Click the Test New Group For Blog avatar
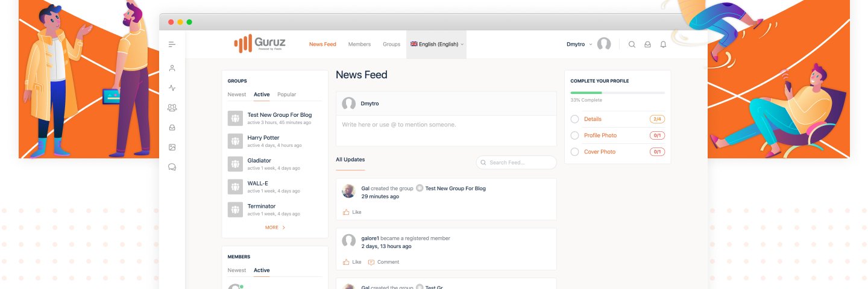This screenshot has width=868, height=289. [x=235, y=118]
